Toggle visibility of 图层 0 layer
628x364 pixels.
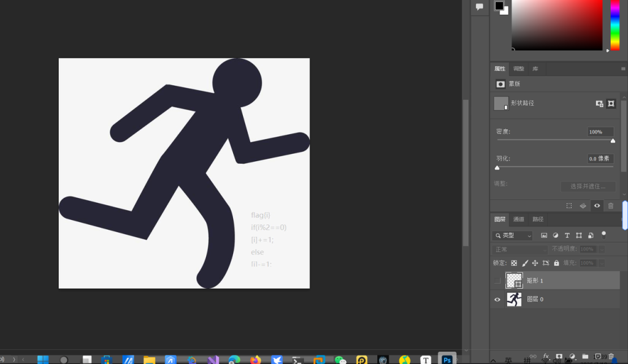click(497, 300)
